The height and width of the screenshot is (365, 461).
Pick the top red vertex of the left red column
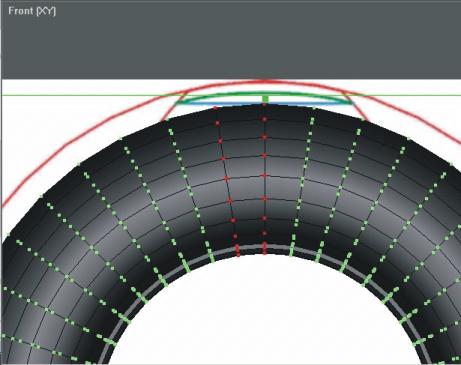[216, 108]
